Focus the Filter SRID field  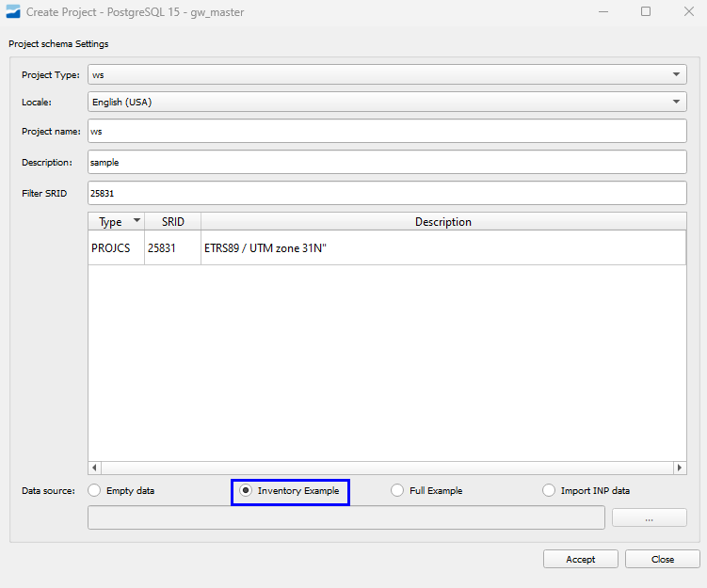tap(386, 193)
